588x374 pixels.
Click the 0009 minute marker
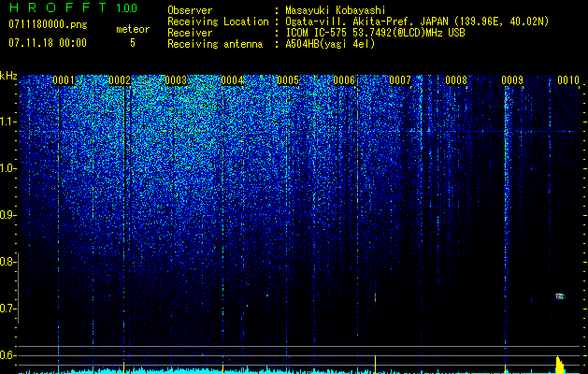point(512,80)
